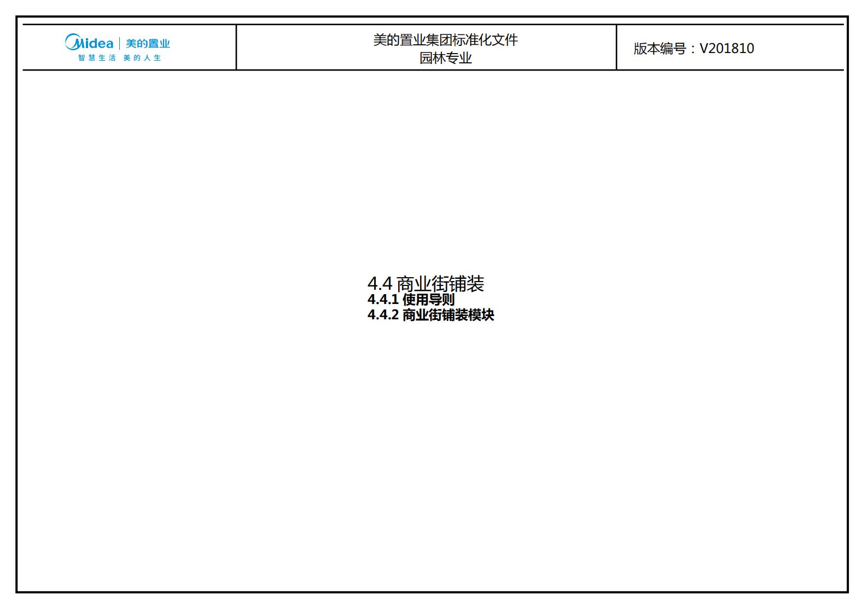
Task: Click the heading '4.4 商业街铺装'
Action: tap(426, 284)
